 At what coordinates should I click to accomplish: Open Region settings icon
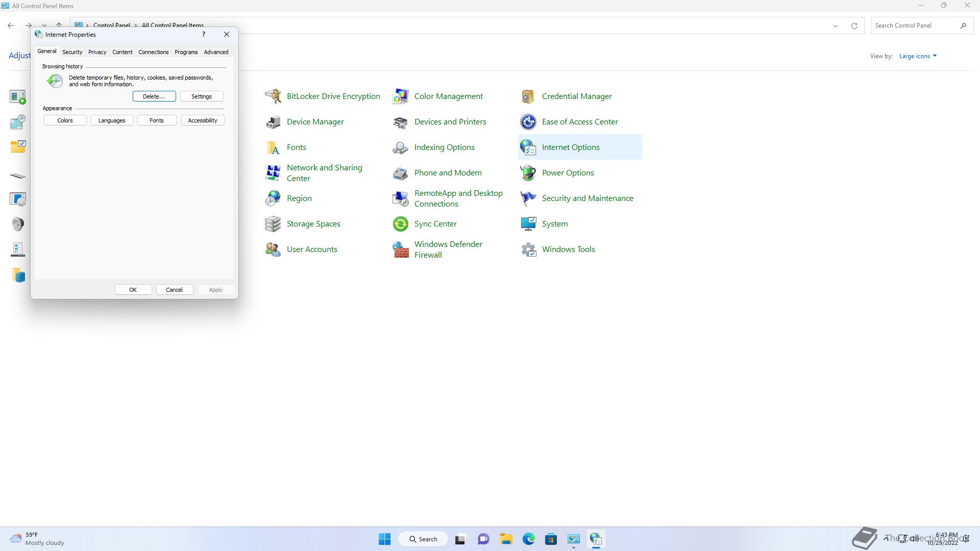click(273, 198)
